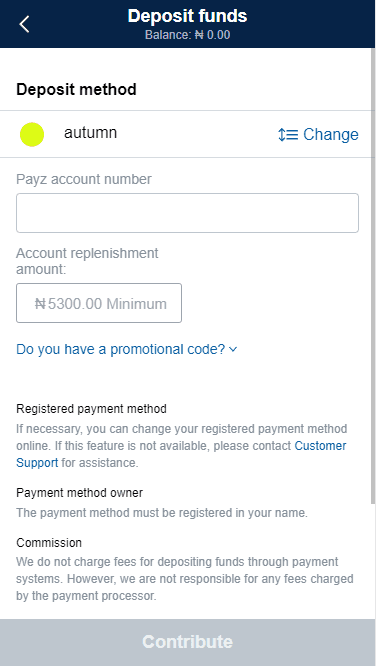Click the sort arrows icon beside Change
Image resolution: width=376 pixels, height=666 pixels.
click(288, 134)
